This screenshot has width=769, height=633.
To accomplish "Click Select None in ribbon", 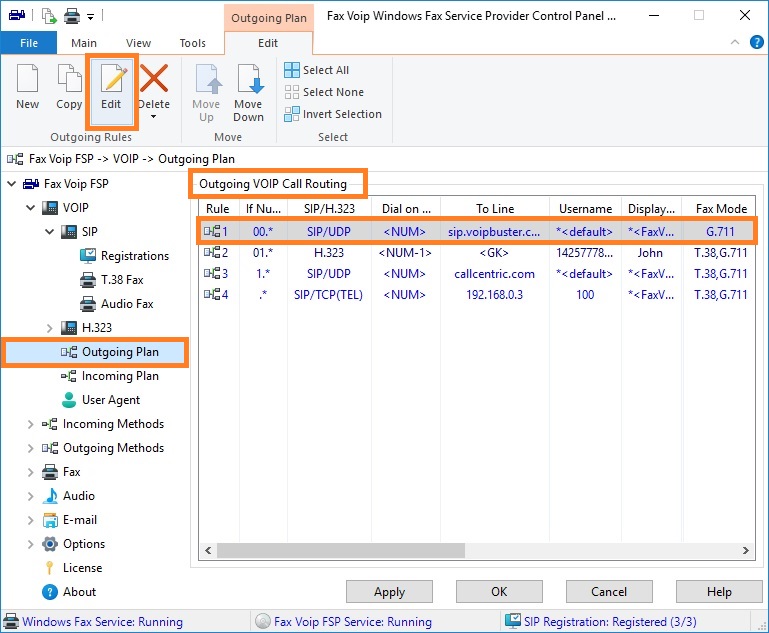I will click(x=324, y=92).
